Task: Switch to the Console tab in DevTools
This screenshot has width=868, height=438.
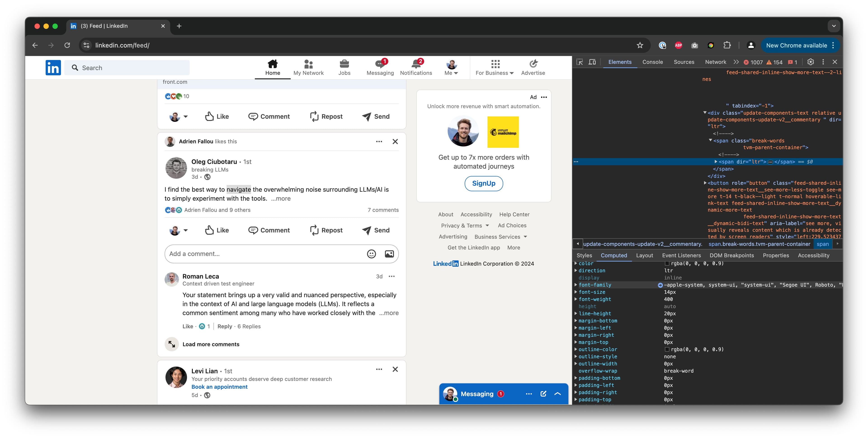Action: tap(652, 62)
